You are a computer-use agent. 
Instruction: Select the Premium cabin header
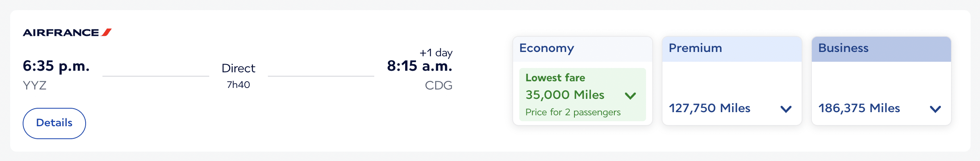695,48
